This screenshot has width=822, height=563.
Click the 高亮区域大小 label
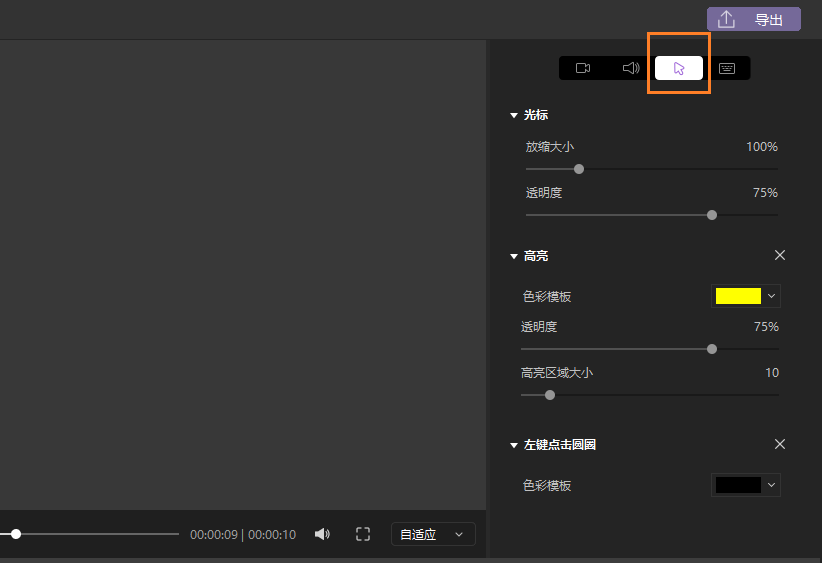pos(557,373)
